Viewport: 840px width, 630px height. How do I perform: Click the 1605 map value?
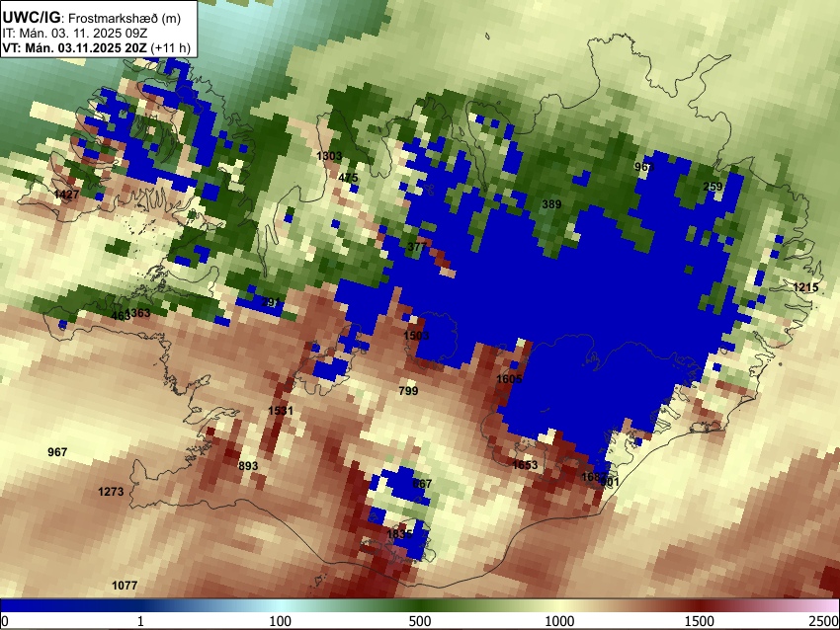(x=509, y=379)
